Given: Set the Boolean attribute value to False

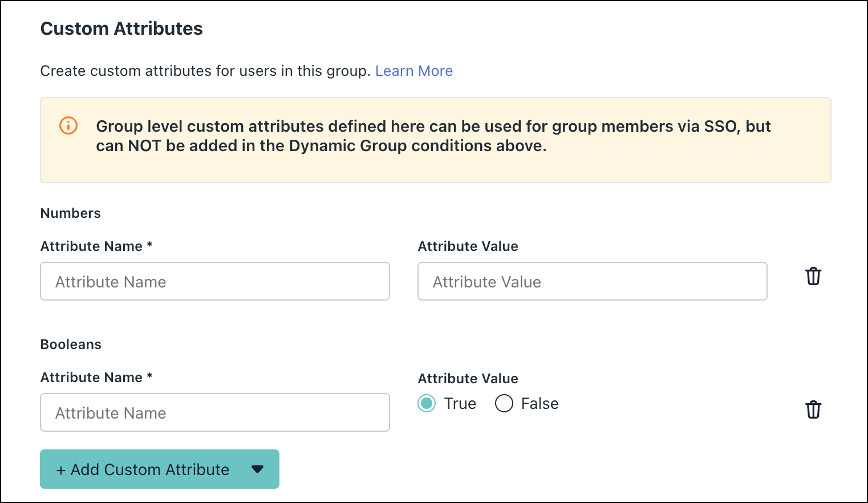Looking at the screenshot, I should 504,403.
